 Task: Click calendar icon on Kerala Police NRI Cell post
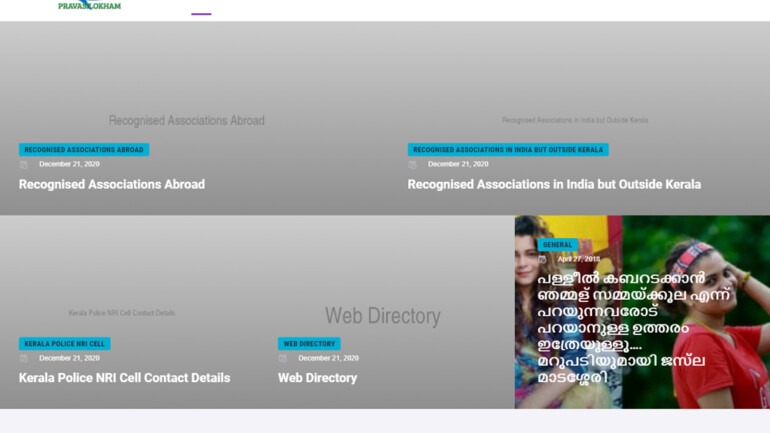[24, 358]
